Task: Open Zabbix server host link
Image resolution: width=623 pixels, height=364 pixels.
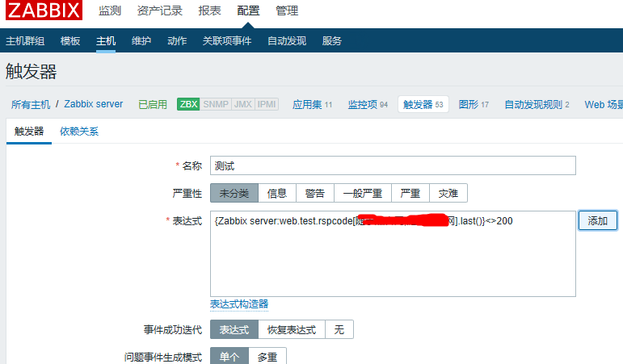Action: point(94,104)
